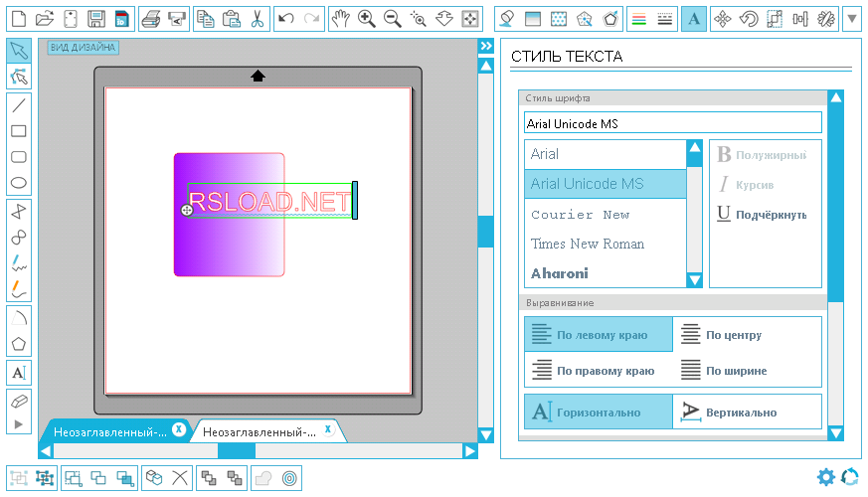The image size is (868, 497).
Task: Save the document with the floppy disk icon
Action: click(x=96, y=19)
